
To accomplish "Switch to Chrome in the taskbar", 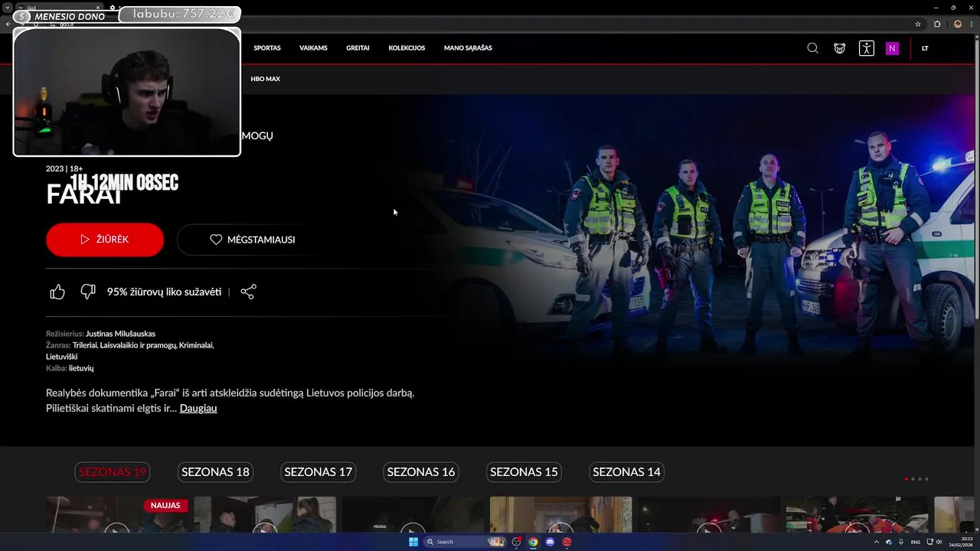I will 533,542.
